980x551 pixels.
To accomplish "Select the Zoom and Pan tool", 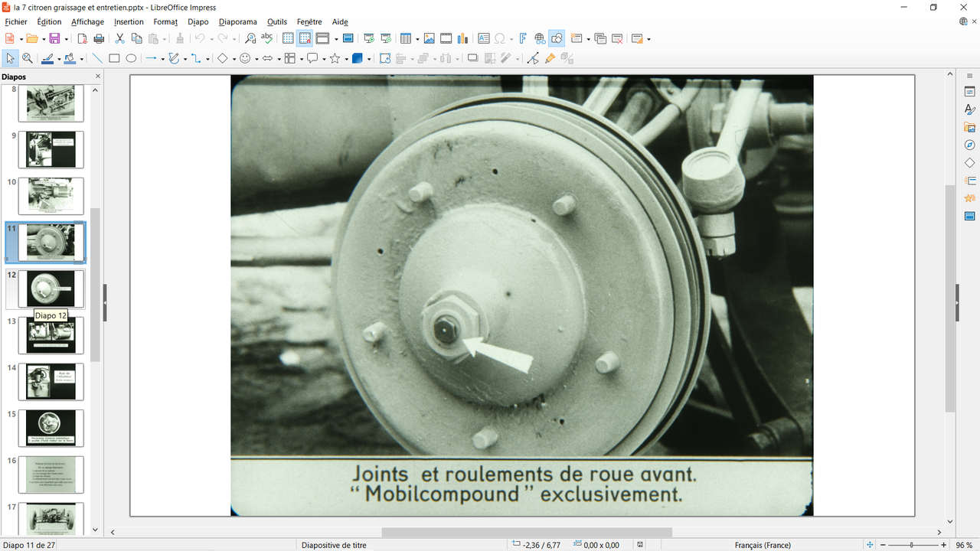I will [x=28, y=58].
